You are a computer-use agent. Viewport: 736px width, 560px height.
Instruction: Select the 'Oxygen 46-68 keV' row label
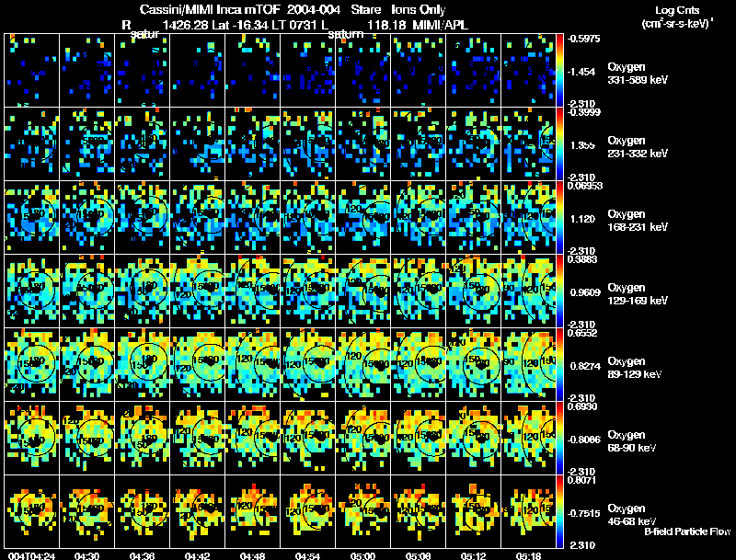pos(632,515)
